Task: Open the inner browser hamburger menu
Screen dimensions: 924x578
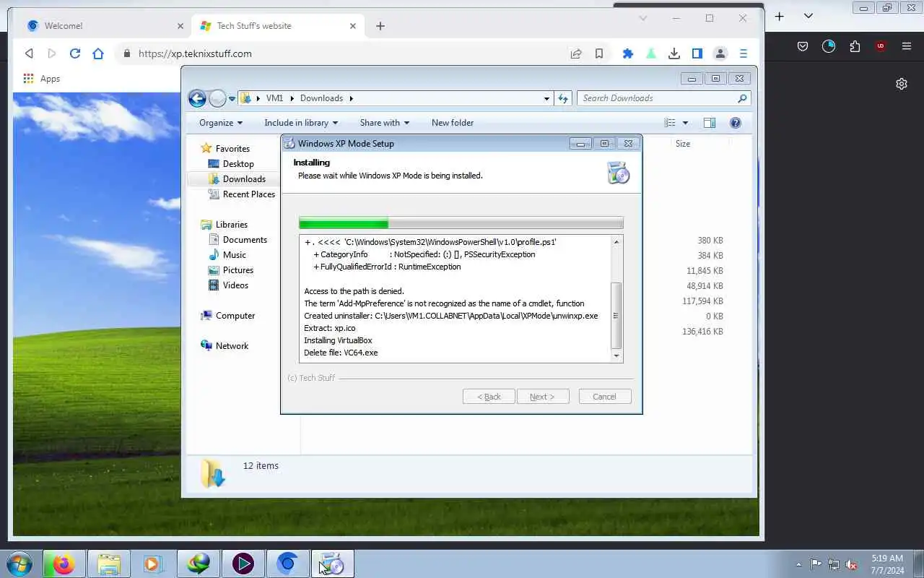Action: (x=744, y=53)
